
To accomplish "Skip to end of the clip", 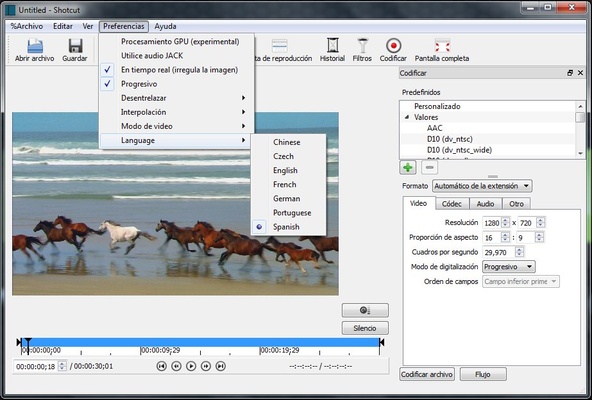I will [221, 366].
